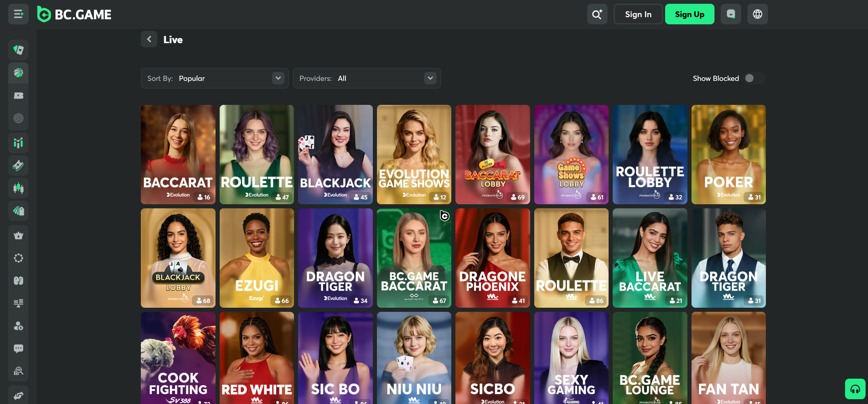Open the Evolution Roulette card with 47 players
This screenshot has height=404, width=868.
coord(257,155)
